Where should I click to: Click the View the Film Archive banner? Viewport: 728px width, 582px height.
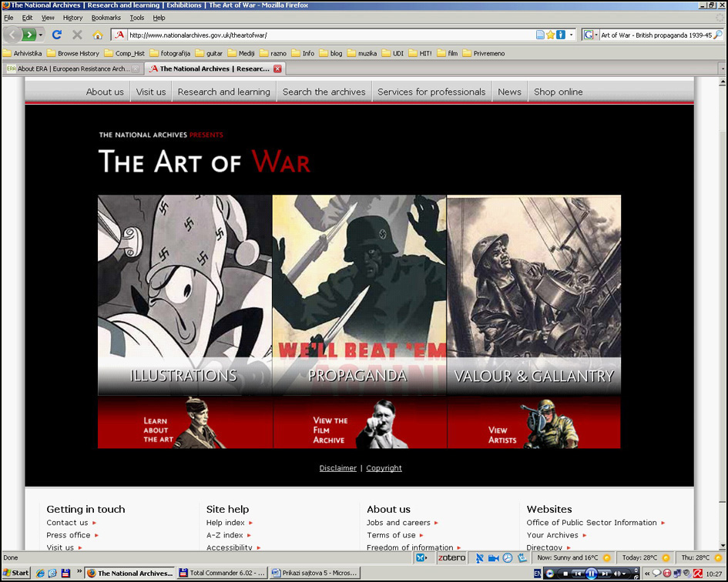coord(359,423)
